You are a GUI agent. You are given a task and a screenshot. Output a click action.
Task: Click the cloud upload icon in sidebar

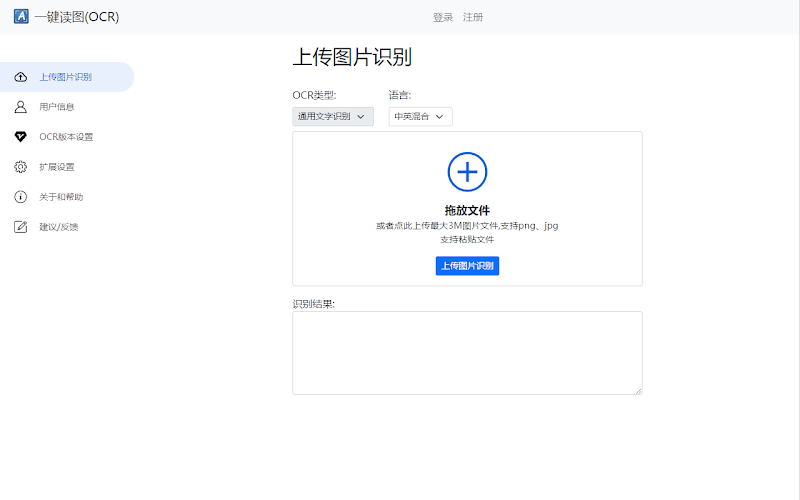click(x=20, y=77)
